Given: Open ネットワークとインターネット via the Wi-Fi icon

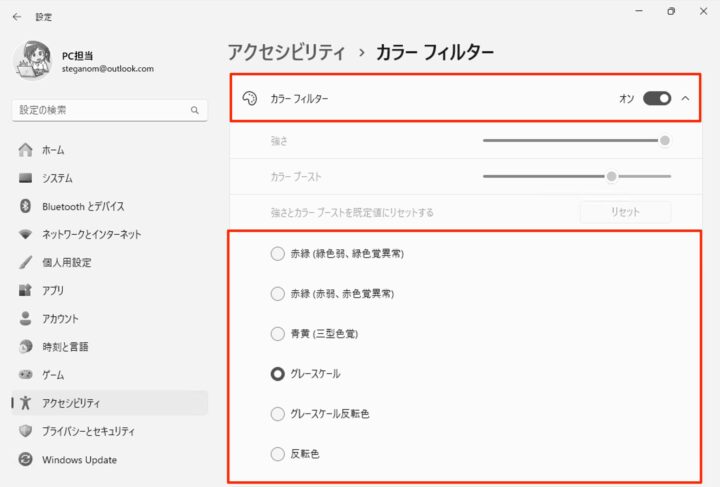Looking at the screenshot, I should coord(26,234).
